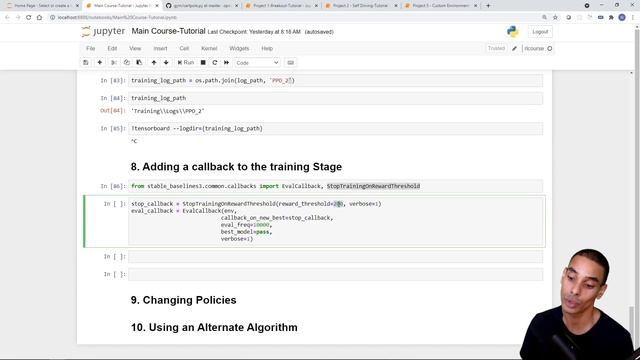
Task: Click the pencil edit icon near Trusted
Action: 515,49
